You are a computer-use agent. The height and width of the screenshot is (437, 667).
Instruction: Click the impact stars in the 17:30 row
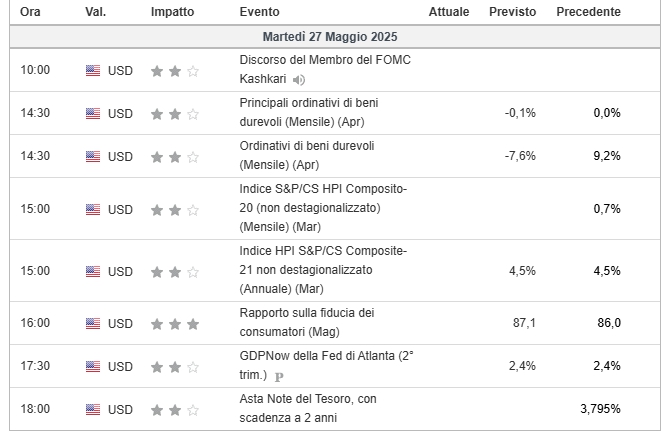[175, 367]
